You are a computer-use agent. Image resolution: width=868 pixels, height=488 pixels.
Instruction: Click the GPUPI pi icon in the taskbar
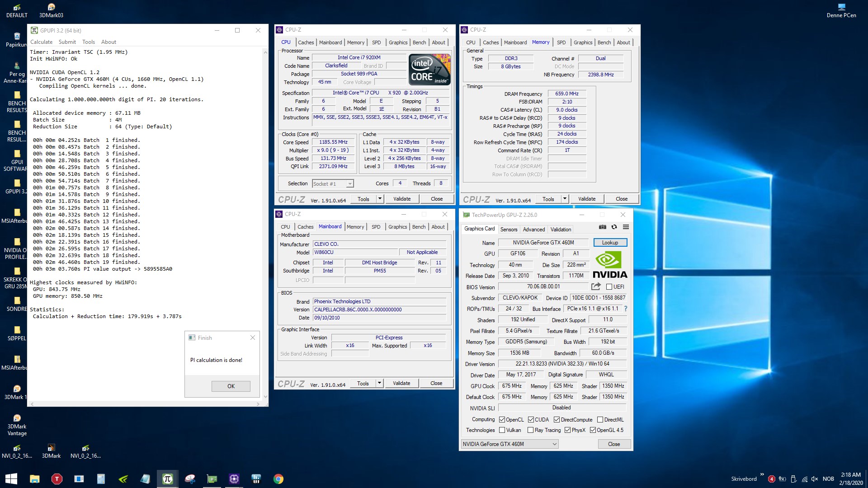click(x=167, y=479)
